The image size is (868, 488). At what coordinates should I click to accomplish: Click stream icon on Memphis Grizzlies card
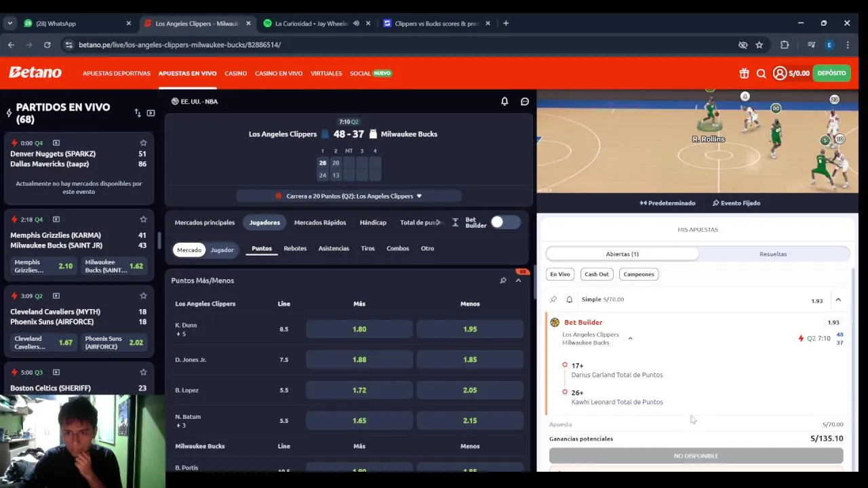click(56, 220)
